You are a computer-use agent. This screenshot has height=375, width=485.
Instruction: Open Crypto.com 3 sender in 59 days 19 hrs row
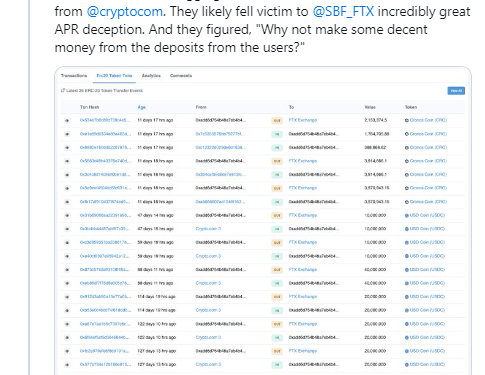(208, 256)
